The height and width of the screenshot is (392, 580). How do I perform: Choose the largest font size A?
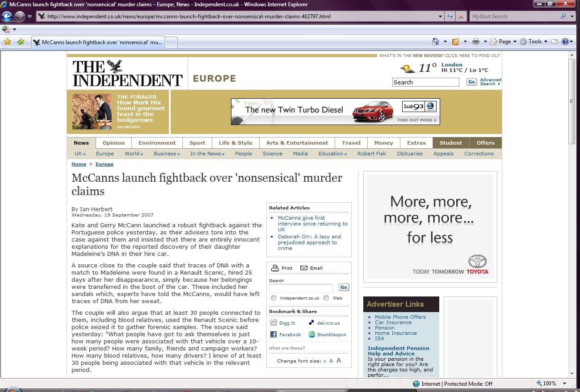point(339,360)
